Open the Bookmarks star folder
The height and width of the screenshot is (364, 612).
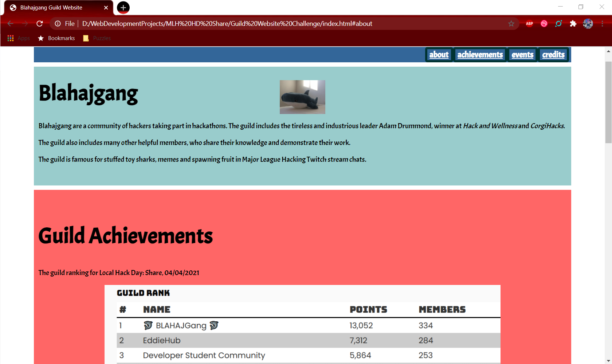56,38
